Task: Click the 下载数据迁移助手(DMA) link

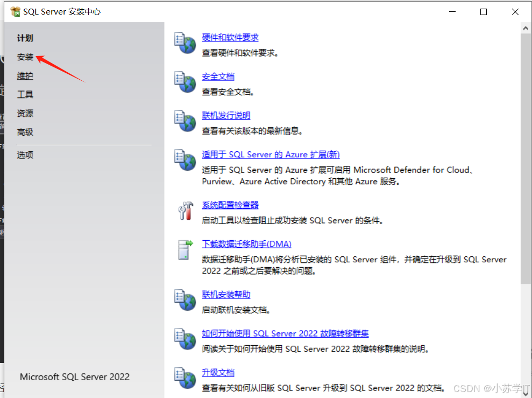Action: 247,244
